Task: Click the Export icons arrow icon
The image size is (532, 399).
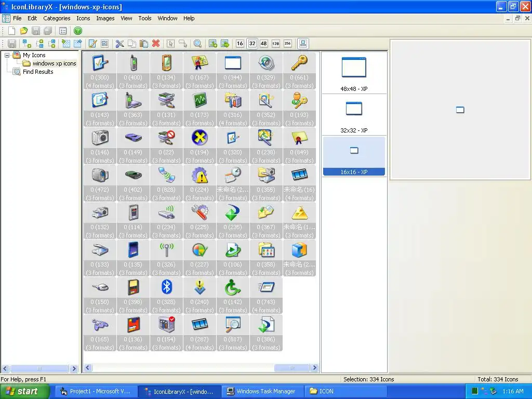Action: tap(78, 44)
